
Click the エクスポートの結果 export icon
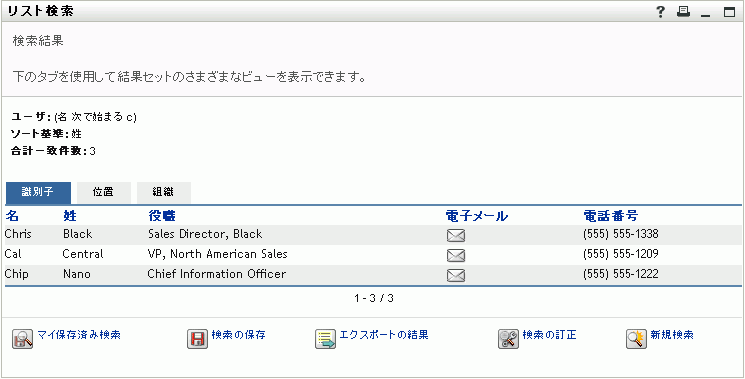pyautogui.click(x=325, y=339)
